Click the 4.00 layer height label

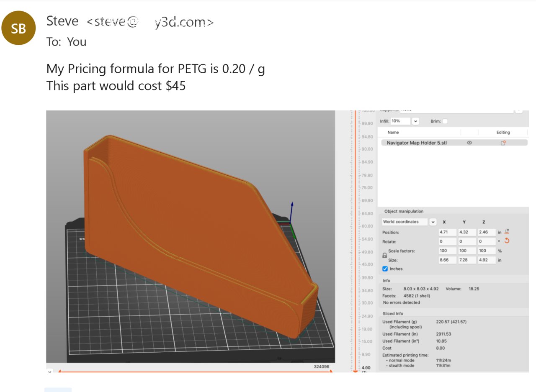[x=366, y=368]
